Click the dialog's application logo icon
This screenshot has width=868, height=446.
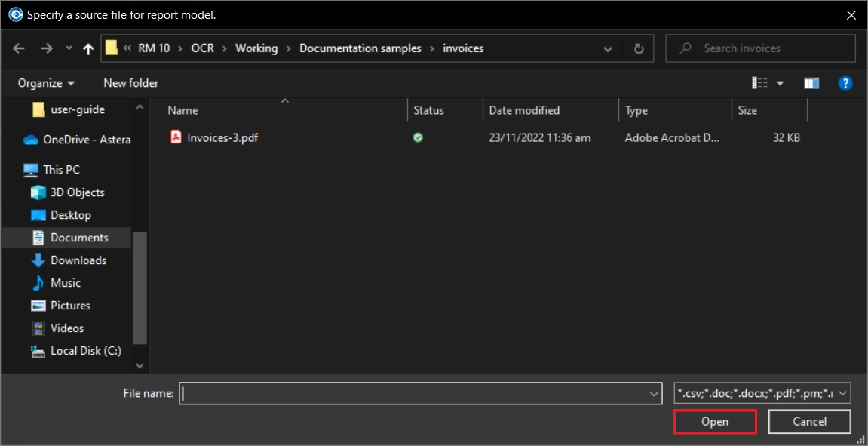tap(16, 15)
